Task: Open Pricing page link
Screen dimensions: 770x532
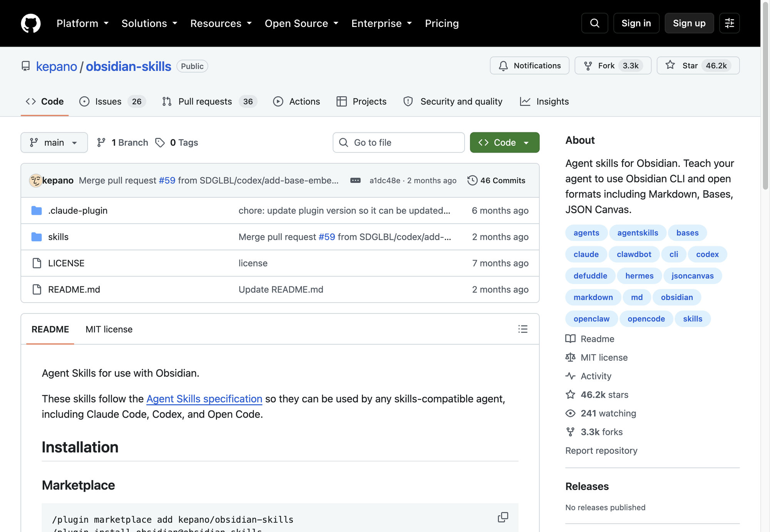Action: click(x=442, y=23)
